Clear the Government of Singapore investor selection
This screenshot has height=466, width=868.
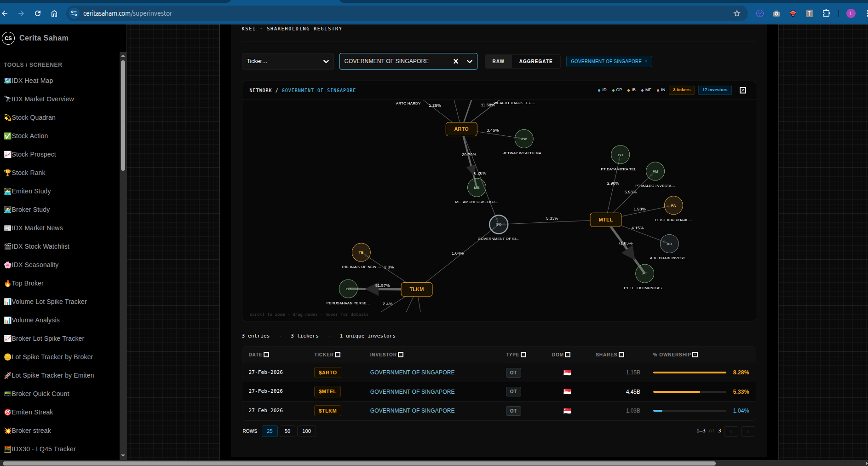[455, 61]
